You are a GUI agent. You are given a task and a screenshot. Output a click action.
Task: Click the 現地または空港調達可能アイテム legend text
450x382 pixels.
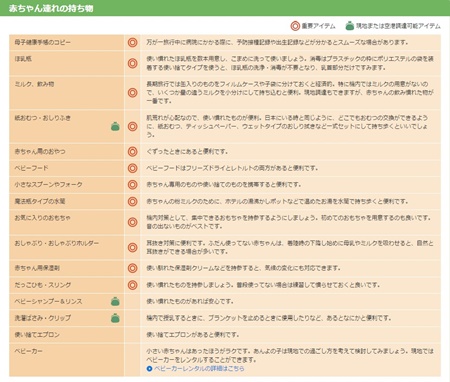click(398, 26)
